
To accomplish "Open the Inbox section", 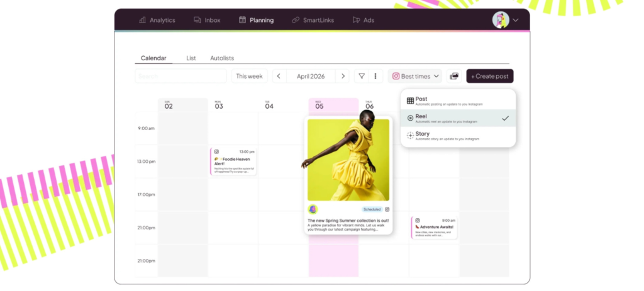I will pos(207,20).
